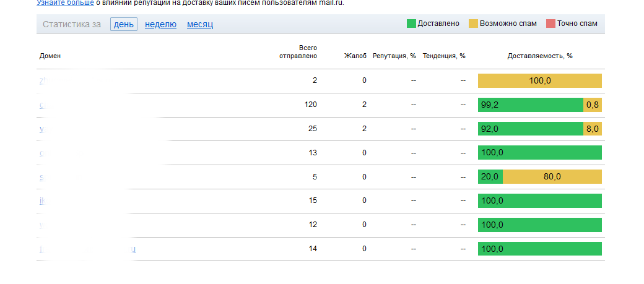
Task: Click the "Репутация, %" column header
Action: [394, 56]
